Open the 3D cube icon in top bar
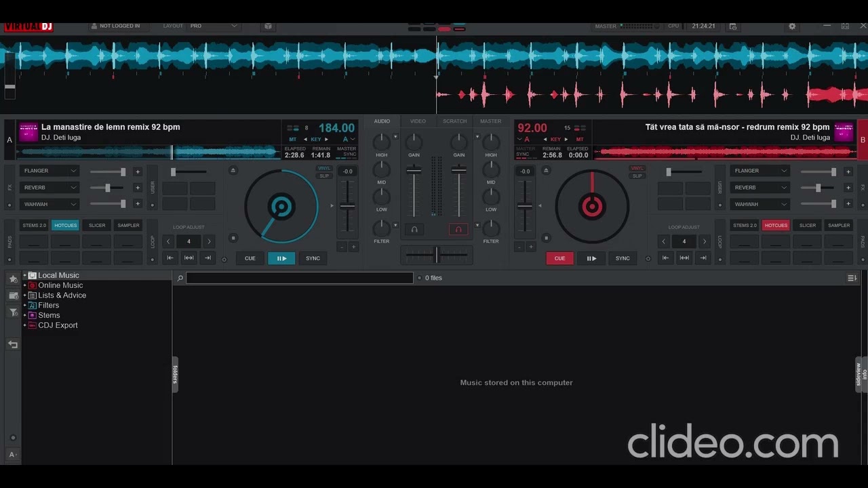 268,26
